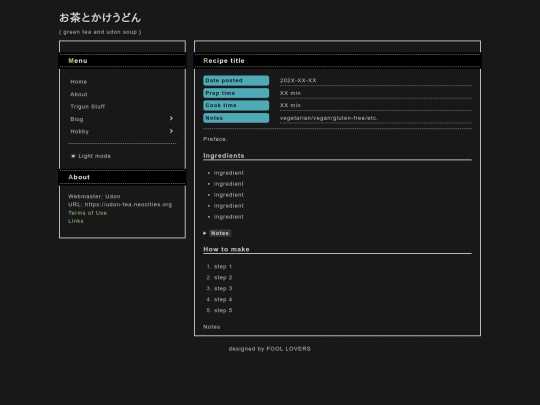Viewport: 540px width, 405px height.
Task: Open the Home menu link
Action: 79,82
